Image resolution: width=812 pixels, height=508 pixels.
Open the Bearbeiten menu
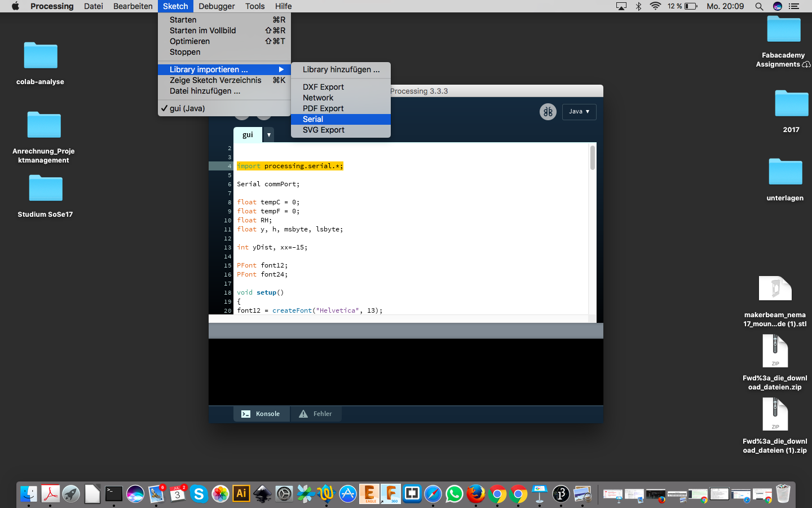[133, 6]
